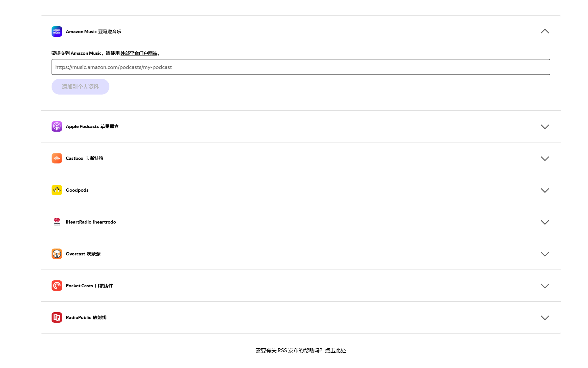588x368 pixels.
Task: Click the Goodpods yellow icon
Action: pyautogui.click(x=57, y=190)
